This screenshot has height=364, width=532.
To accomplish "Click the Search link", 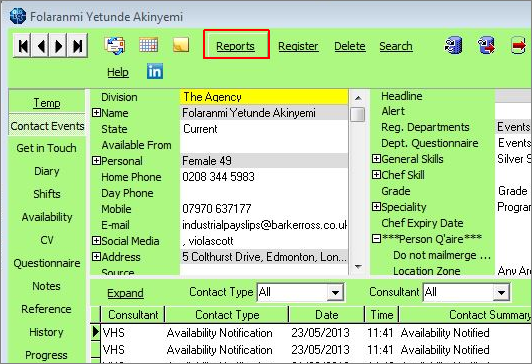I will (396, 46).
